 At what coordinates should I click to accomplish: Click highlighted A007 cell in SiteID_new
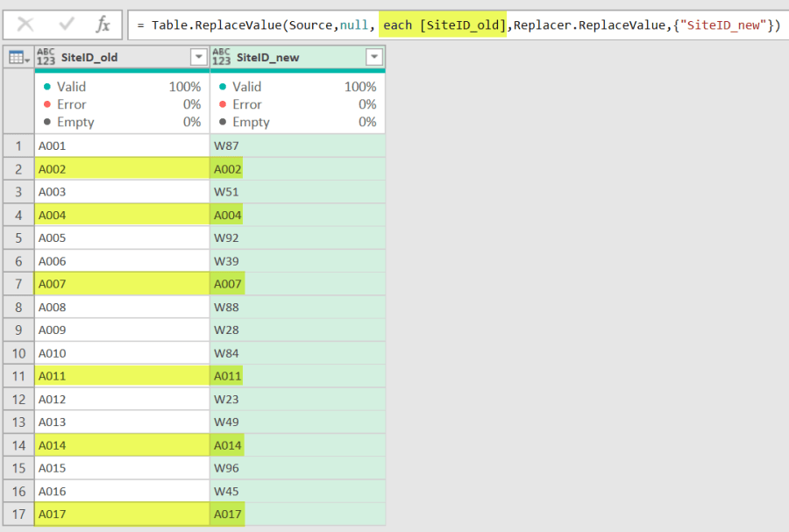228,284
